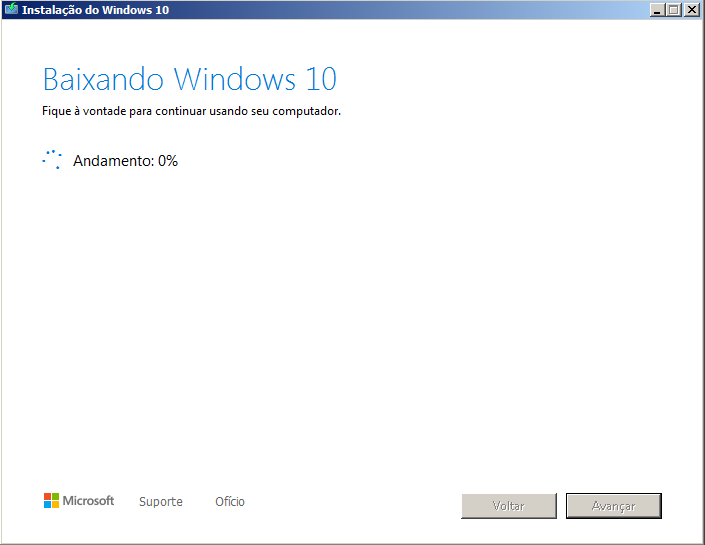Maximize the Instalação do Windows 10 window
Screen dimensions: 705x545
point(674,9)
